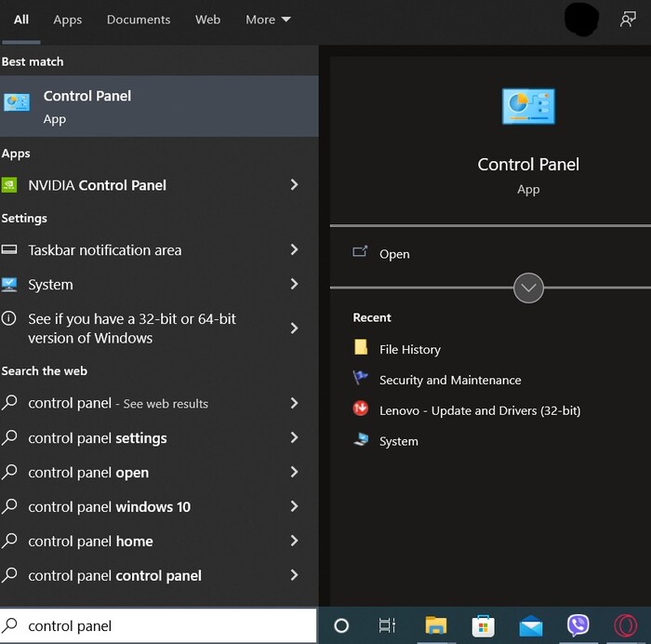Expand the More filter dropdown

pos(268,20)
